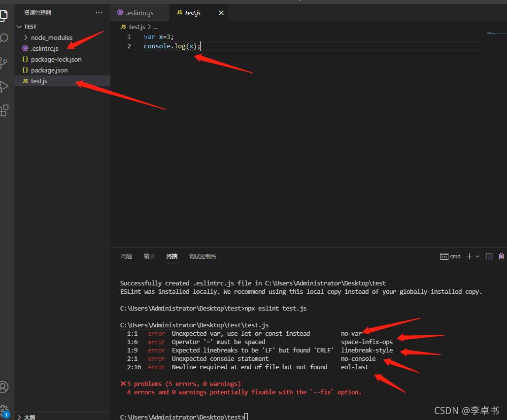
Task: Select test.js in file tree
Action: [62, 81]
